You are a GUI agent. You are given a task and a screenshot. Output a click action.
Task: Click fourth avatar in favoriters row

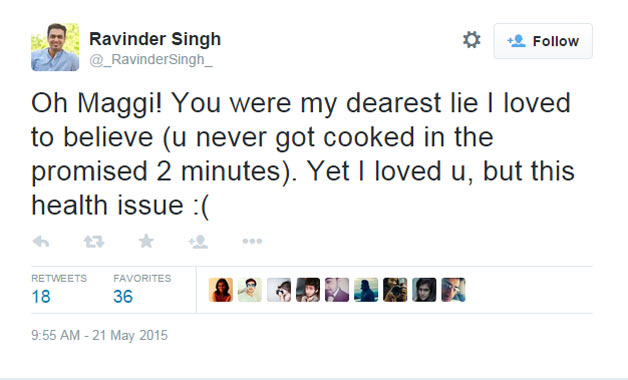click(x=308, y=290)
